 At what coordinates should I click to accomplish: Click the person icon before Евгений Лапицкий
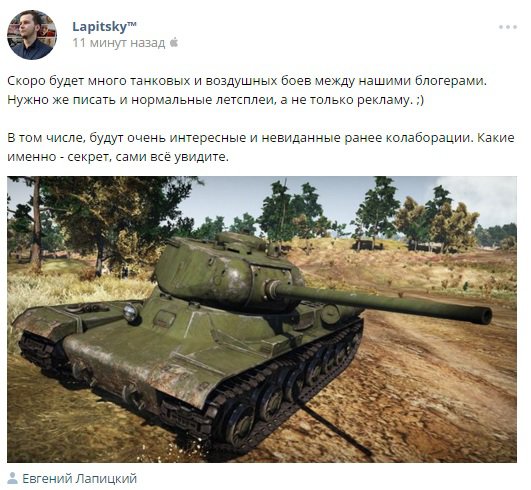click(13, 478)
